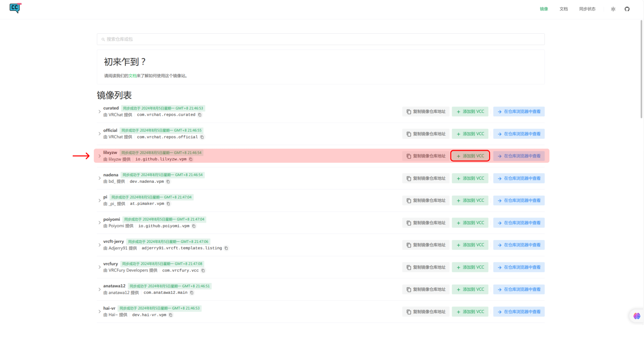This screenshot has width=644, height=362.
Task: Copy the adjerry91.vrcft.templates.listing ID icon
Action: [226, 248]
